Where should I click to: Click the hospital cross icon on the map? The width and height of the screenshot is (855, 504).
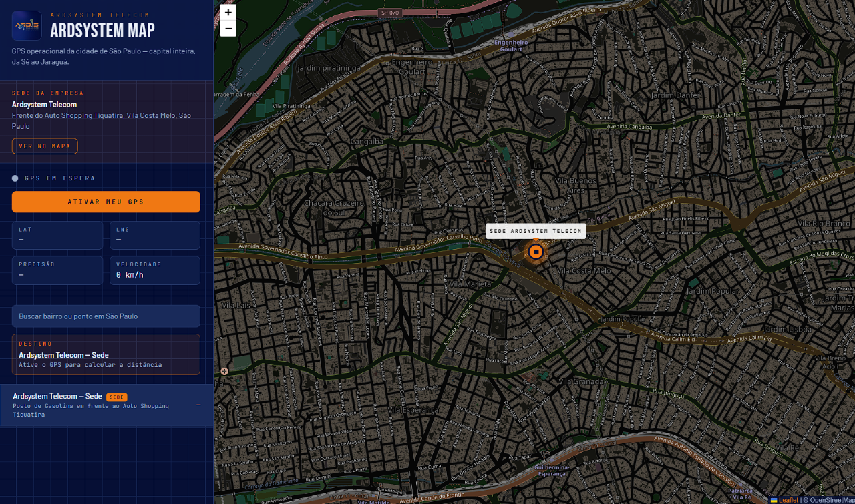(224, 371)
